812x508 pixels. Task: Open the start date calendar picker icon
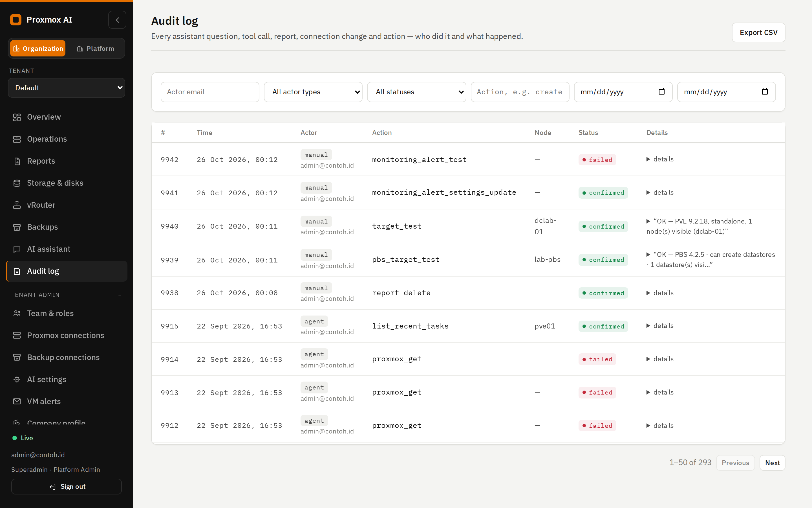tap(661, 91)
